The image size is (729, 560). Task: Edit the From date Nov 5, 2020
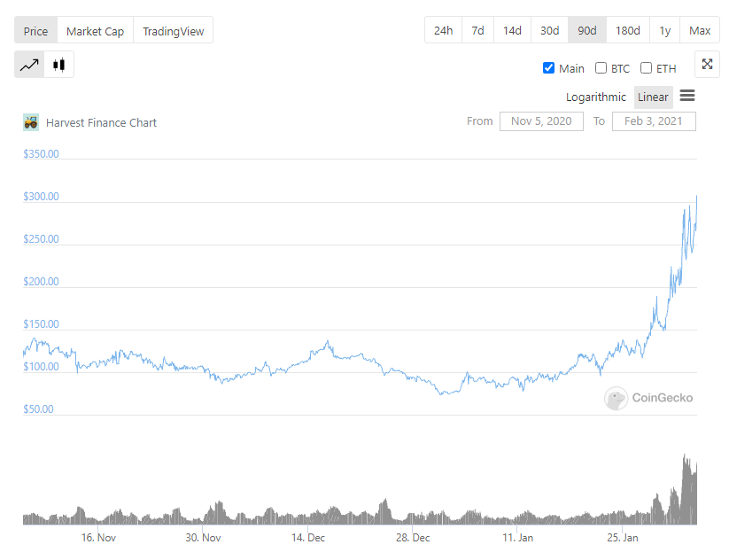point(541,121)
